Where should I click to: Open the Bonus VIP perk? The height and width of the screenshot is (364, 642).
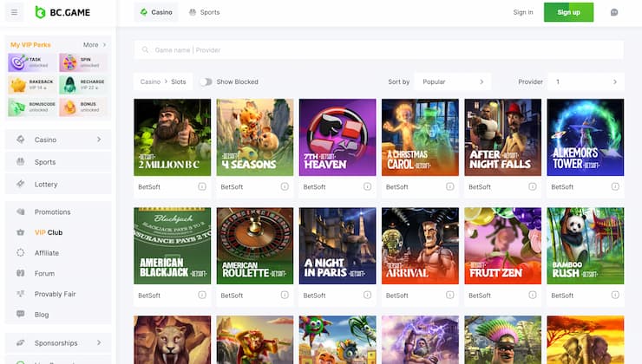[83, 107]
